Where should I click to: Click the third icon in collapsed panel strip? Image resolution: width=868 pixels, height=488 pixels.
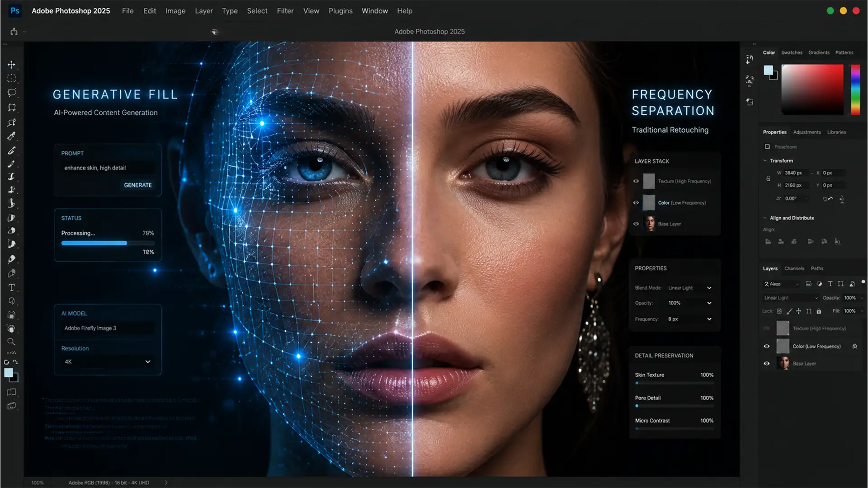(x=750, y=102)
